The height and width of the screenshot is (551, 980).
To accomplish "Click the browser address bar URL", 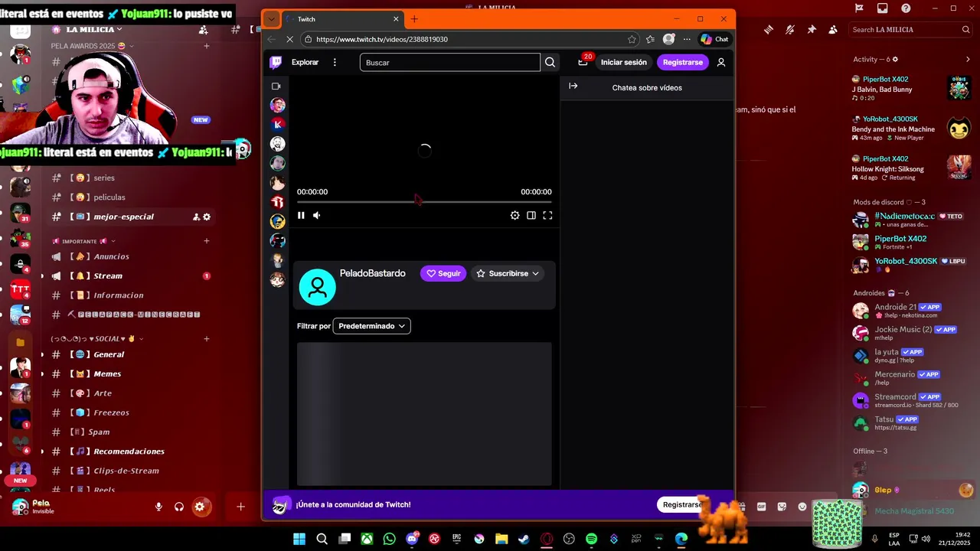I will 381,39.
